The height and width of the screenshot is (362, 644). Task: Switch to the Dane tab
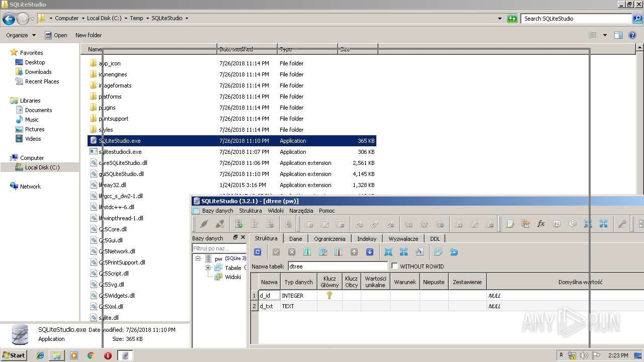click(x=296, y=239)
